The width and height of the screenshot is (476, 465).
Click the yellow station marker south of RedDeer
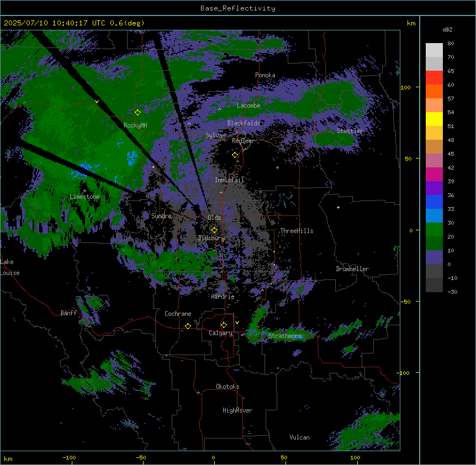[x=235, y=155]
